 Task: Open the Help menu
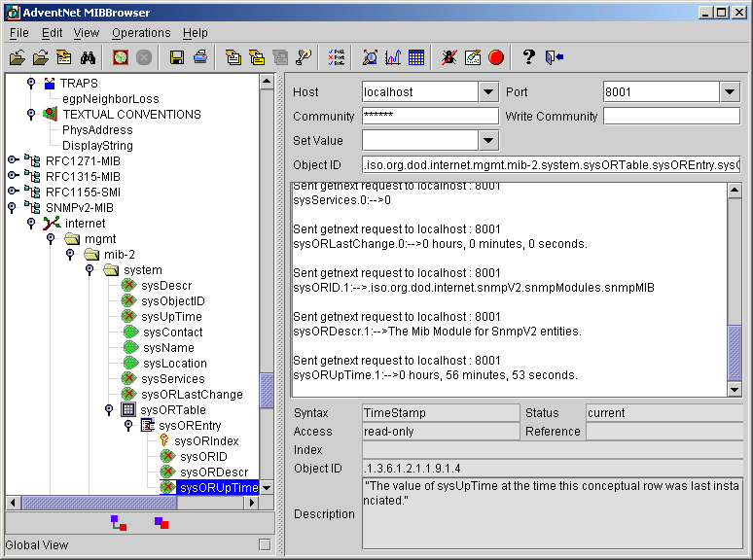pos(196,33)
